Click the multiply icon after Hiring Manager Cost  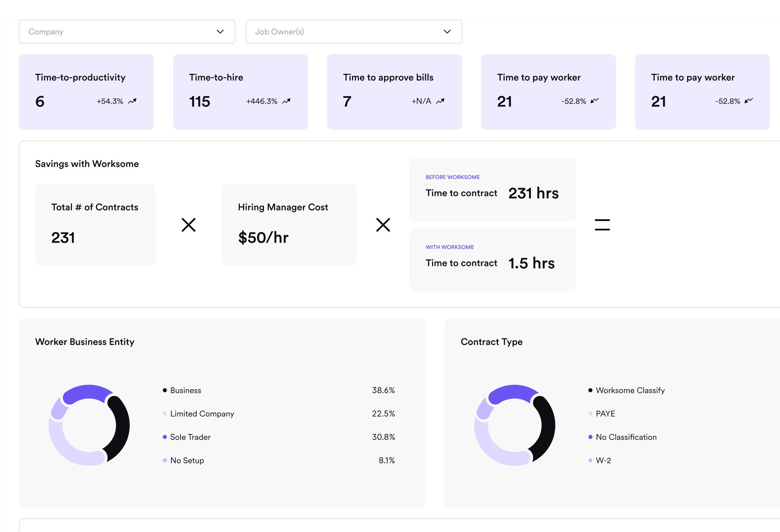(383, 225)
